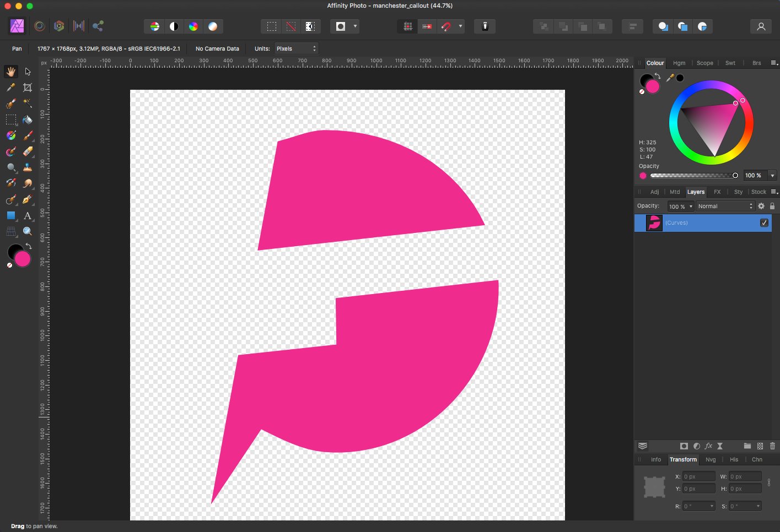Select the Paint Mixer Brush tool
The image size is (780, 532).
(11, 151)
